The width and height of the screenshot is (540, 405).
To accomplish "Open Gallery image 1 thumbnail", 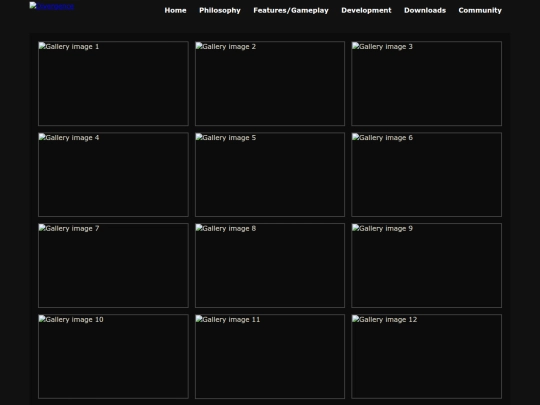I will pyautogui.click(x=113, y=83).
